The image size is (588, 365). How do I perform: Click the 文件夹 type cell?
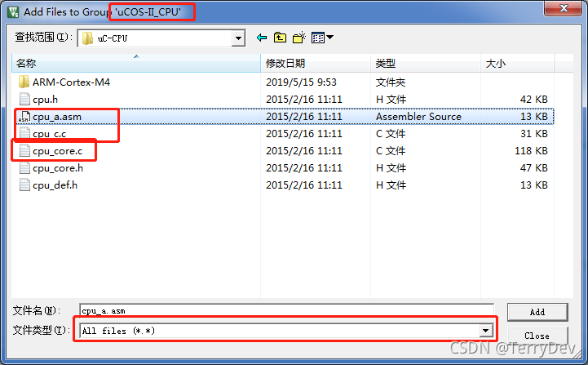pyautogui.click(x=391, y=82)
